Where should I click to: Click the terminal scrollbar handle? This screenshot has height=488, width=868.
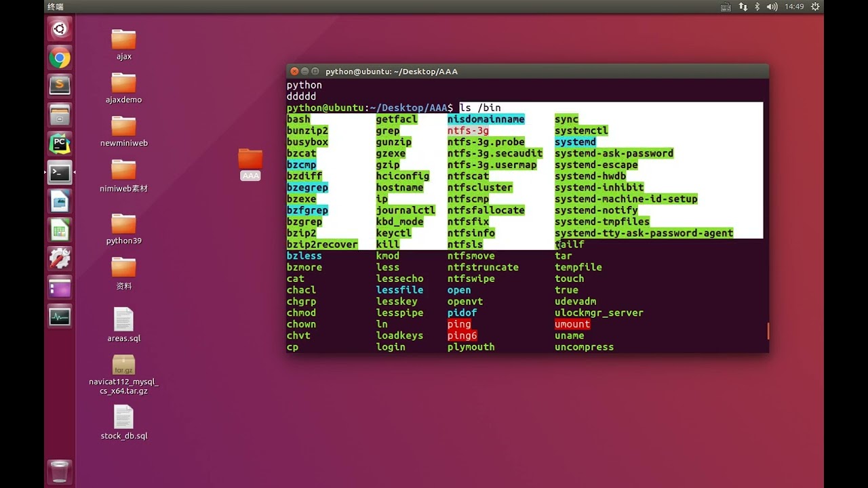coord(768,331)
